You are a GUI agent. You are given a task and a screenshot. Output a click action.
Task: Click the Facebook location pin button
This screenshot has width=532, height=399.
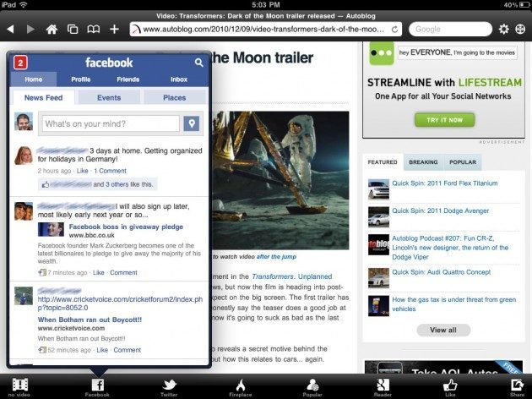coord(192,124)
